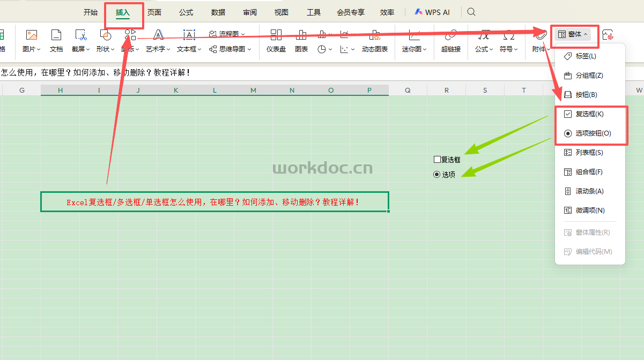
Task: Click the 动态图表 dynamic chart icon
Action: tap(375, 35)
